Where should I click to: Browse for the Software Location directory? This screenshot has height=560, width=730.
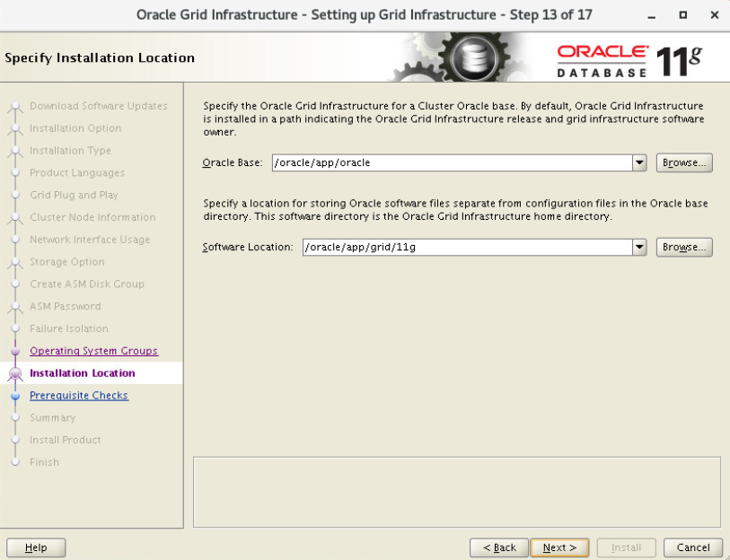click(x=684, y=247)
